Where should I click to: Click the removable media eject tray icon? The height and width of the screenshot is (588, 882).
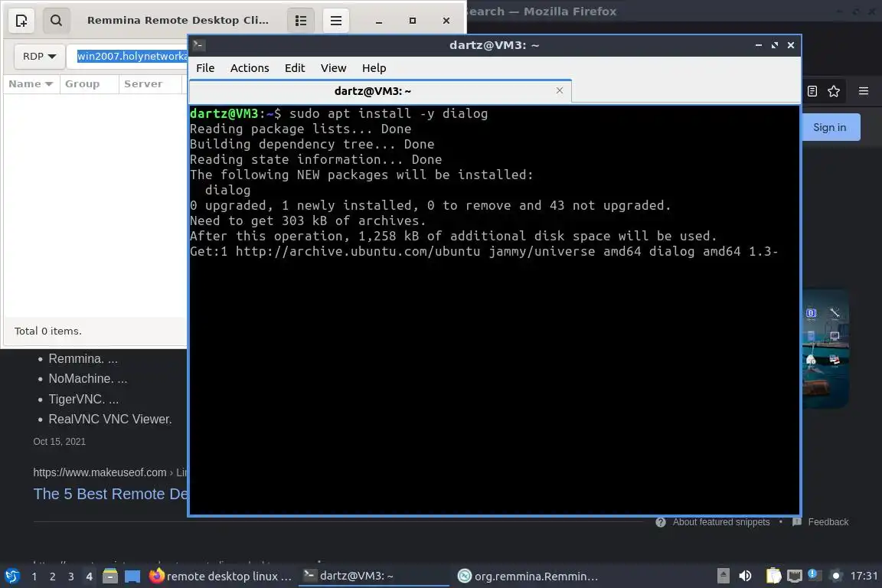[724, 576]
